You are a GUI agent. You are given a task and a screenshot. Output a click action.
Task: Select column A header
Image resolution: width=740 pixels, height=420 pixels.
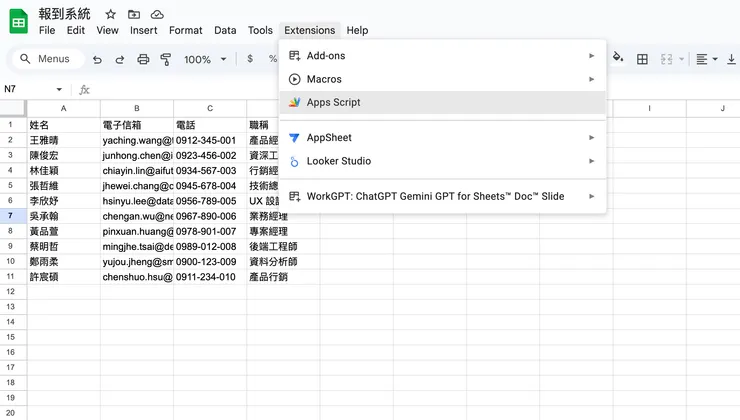point(63,109)
